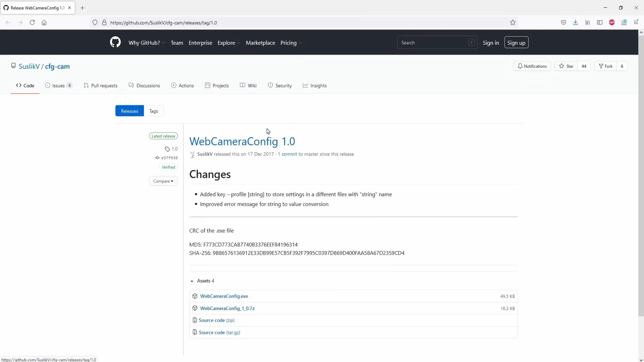Open the Issues tab
This screenshot has width=644, height=362.
click(x=59, y=85)
